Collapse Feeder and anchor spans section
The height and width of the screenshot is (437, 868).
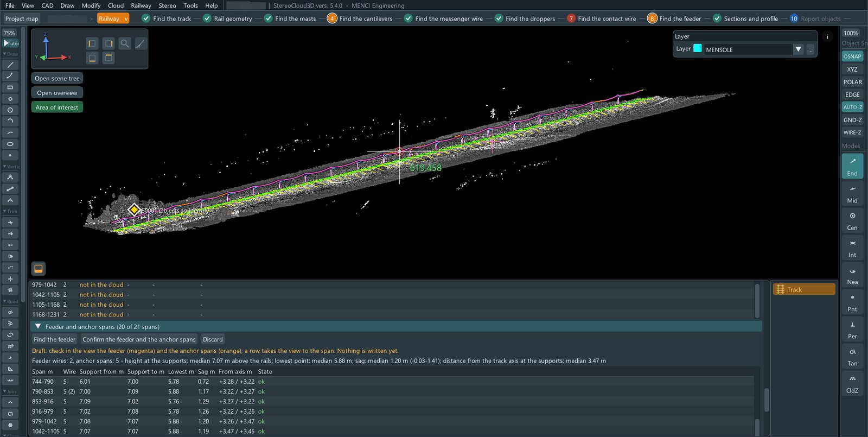point(38,327)
